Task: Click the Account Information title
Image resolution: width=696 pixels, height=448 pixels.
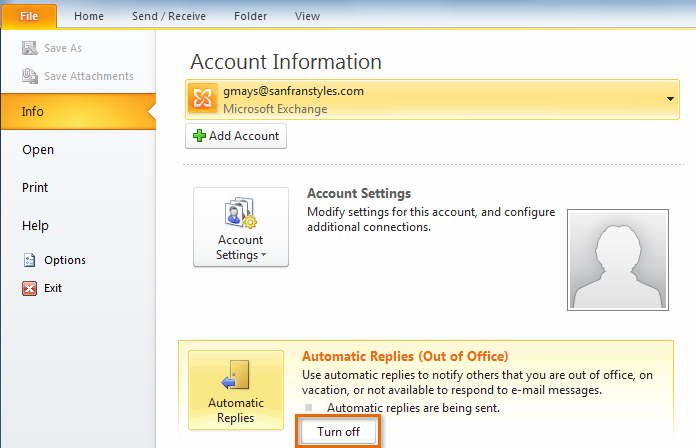Action: pos(286,62)
